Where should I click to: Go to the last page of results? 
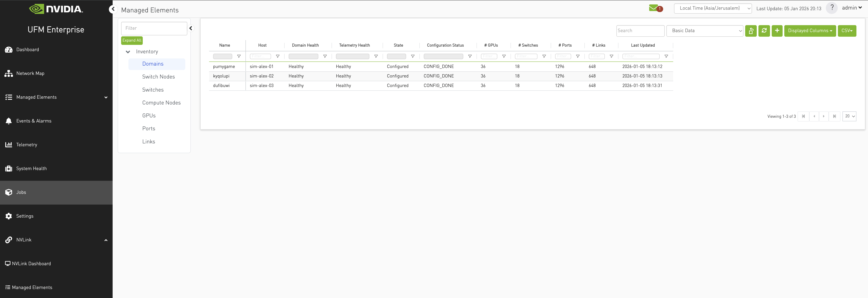click(834, 116)
